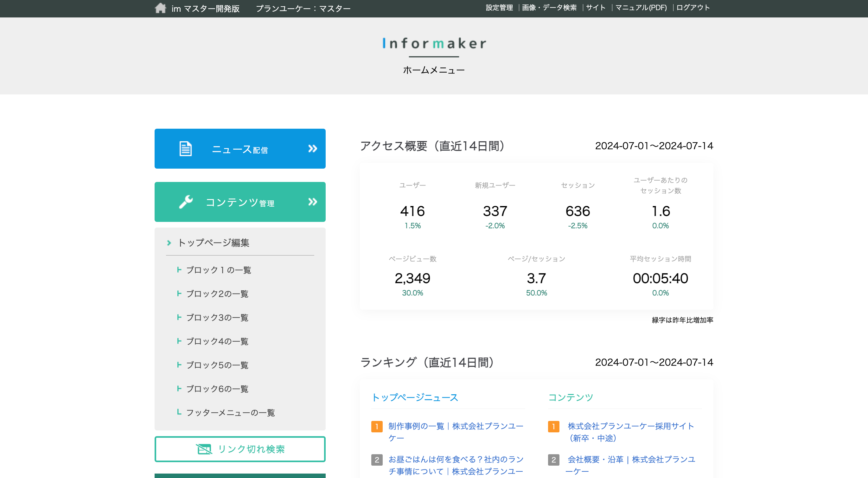This screenshot has width=868, height=478.
Task: Click the double-chevron on コンテンツ管理 button
Action: [x=313, y=202]
